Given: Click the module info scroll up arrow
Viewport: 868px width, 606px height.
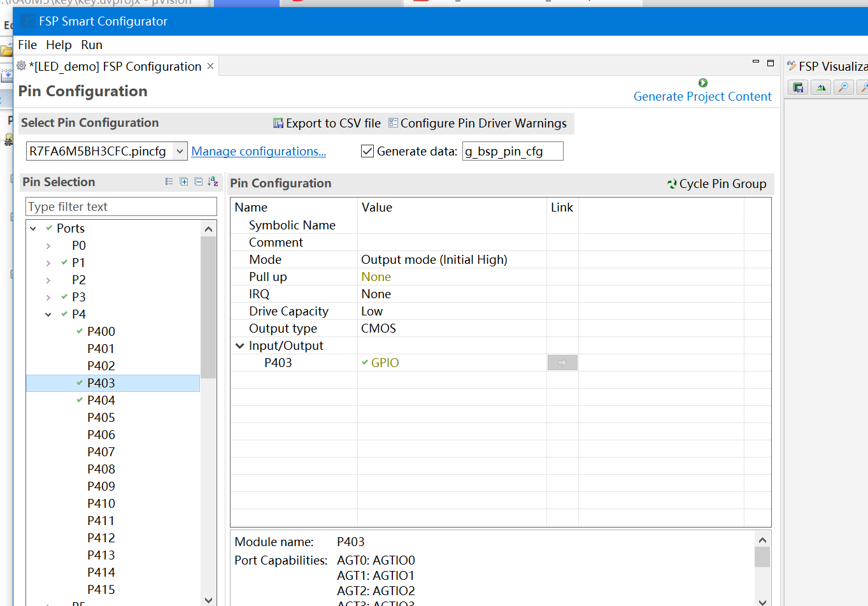Looking at the screenshot, I should [762, 540].
